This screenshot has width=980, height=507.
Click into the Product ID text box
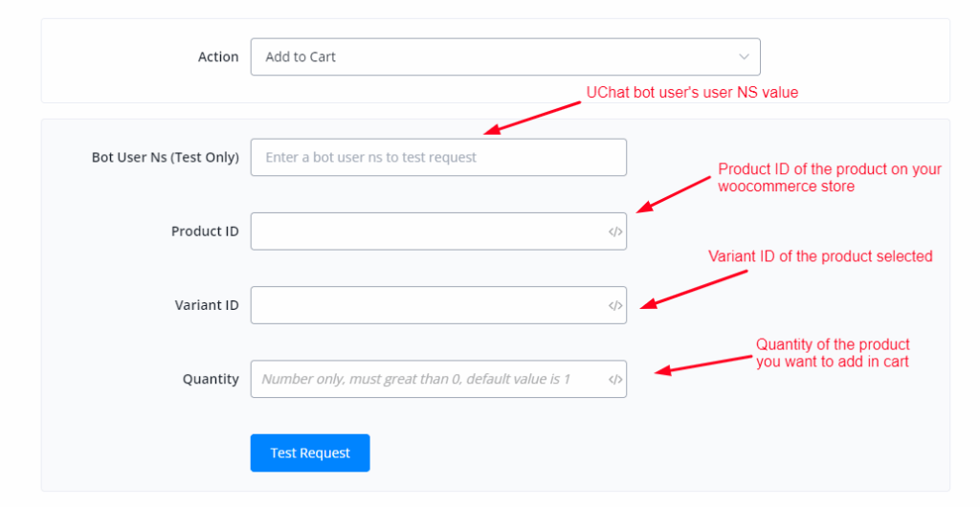pyautogui.click(x=426, y=231)
